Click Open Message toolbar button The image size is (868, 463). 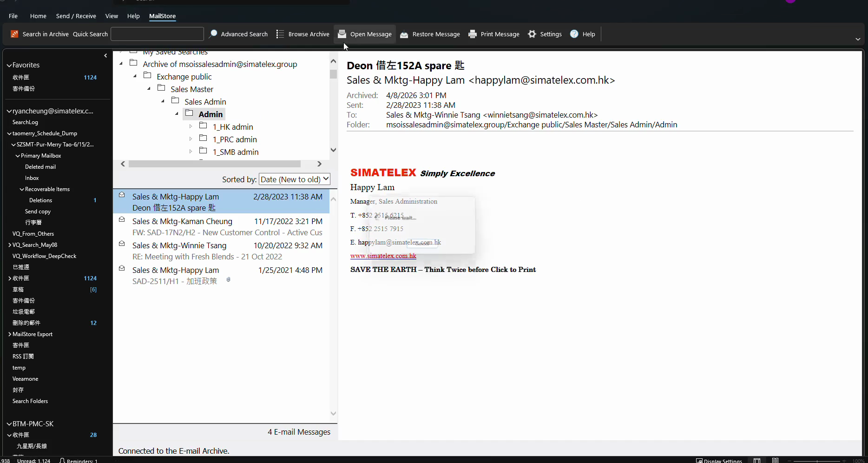(x=365, y=34)
